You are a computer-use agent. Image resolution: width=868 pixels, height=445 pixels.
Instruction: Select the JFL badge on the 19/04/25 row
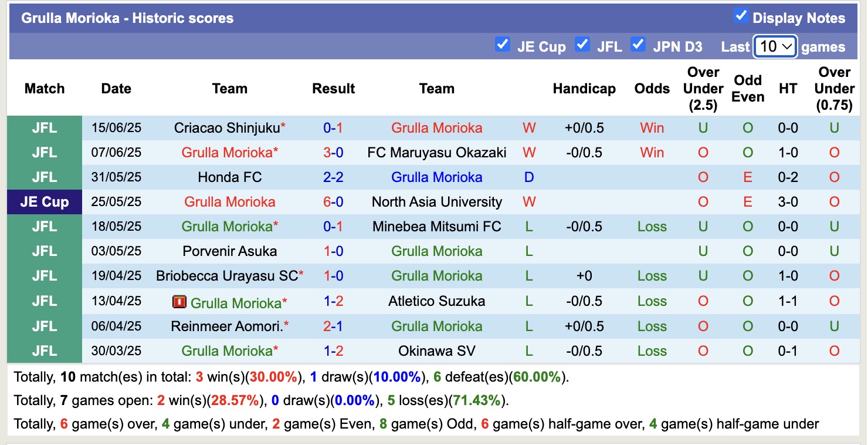(44, 275)
